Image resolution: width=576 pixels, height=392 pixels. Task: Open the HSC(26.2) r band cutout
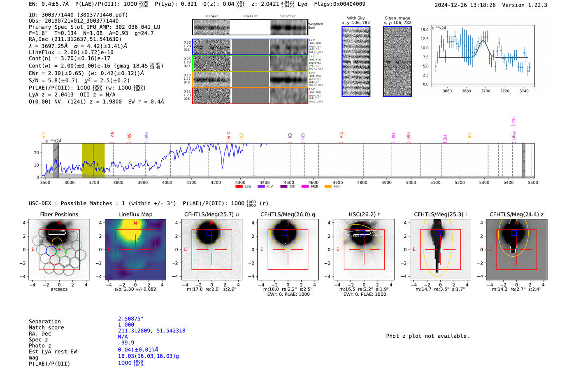click(x=364, y=249)
